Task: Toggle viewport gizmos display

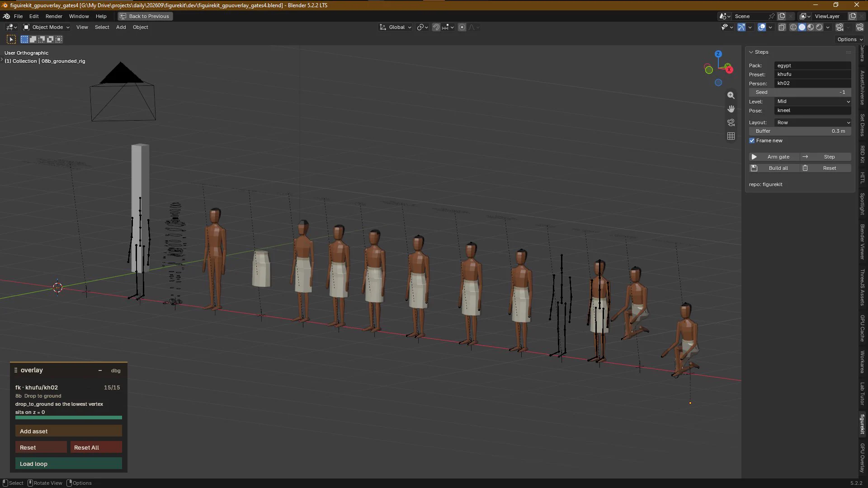Action: tap(741, 27)
